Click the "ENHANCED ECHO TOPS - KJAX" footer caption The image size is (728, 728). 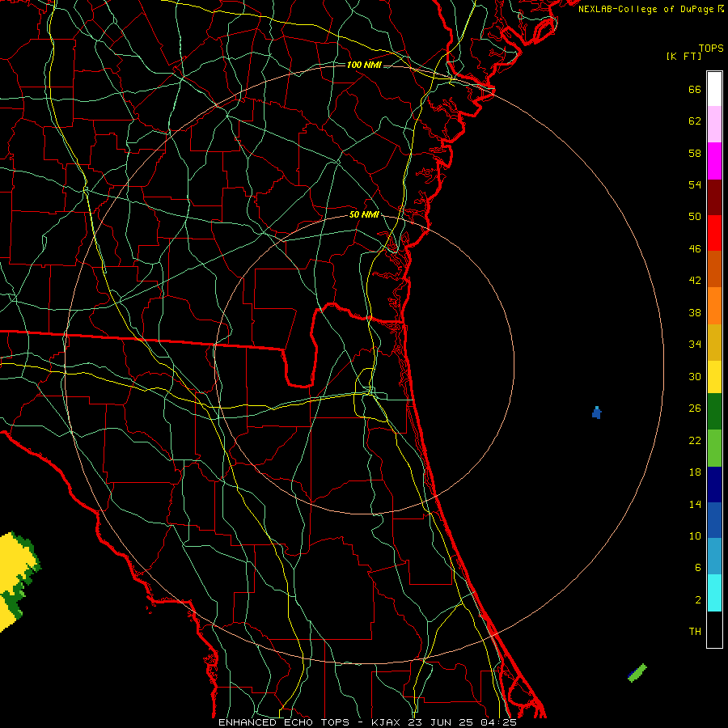pos(311,722)
